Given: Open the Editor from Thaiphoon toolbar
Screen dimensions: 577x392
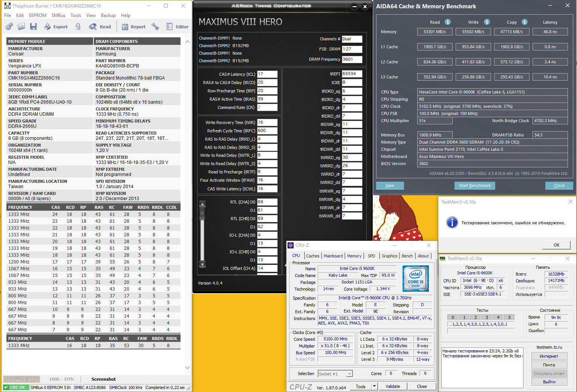Looking at the screenshot, I should pyautogui.click(x=177, y=27).
